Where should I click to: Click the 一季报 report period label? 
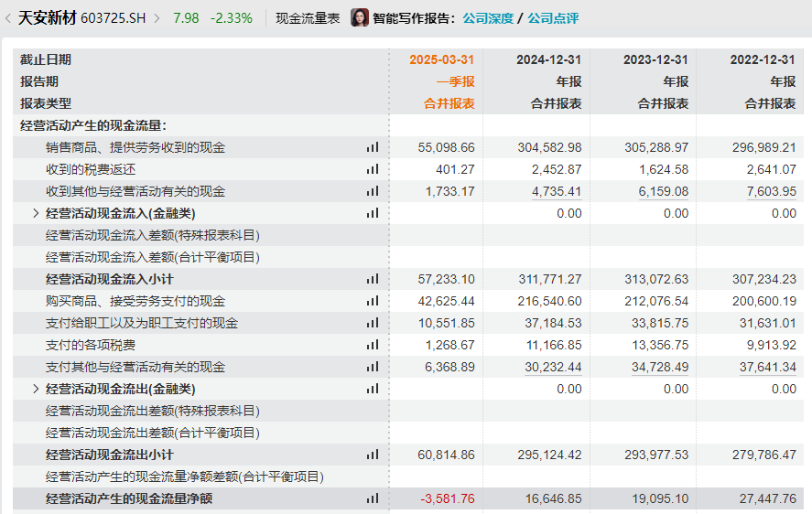pos(455,81)
